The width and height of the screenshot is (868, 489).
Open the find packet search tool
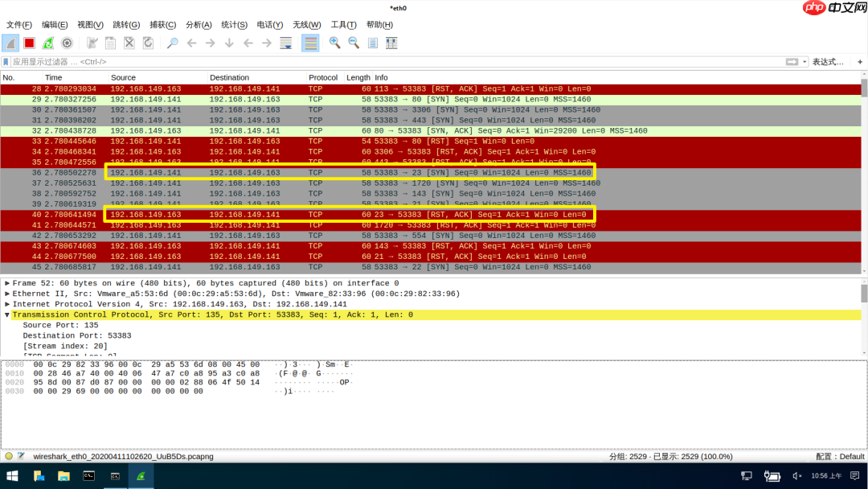tap(171, 43)
